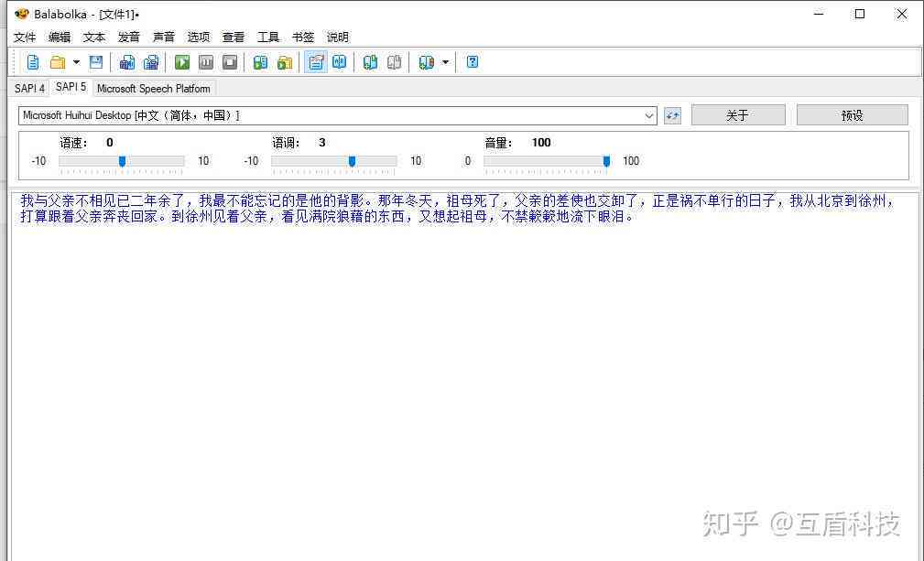Open the 编辑 menu
This screenshot has width=924, height=561.
point(60,38)
